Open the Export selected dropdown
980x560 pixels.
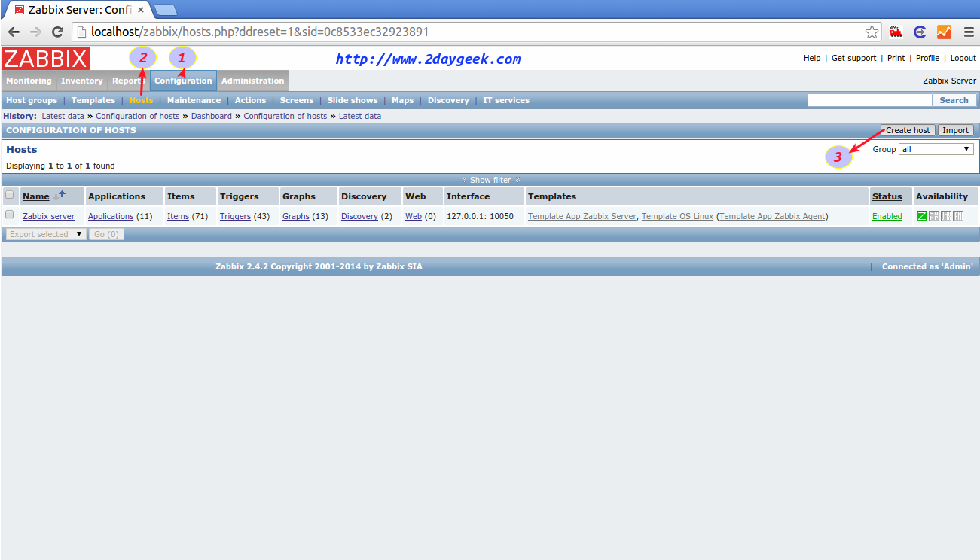45,234
